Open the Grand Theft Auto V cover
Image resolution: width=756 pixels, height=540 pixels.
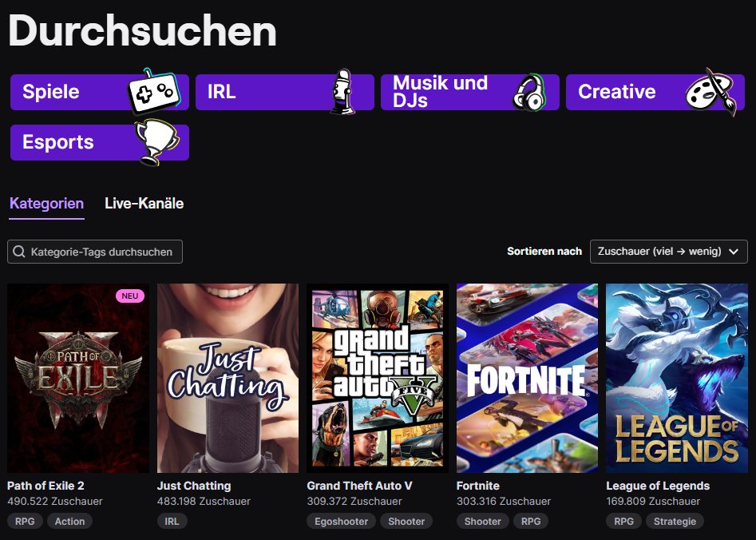[378, 379]
